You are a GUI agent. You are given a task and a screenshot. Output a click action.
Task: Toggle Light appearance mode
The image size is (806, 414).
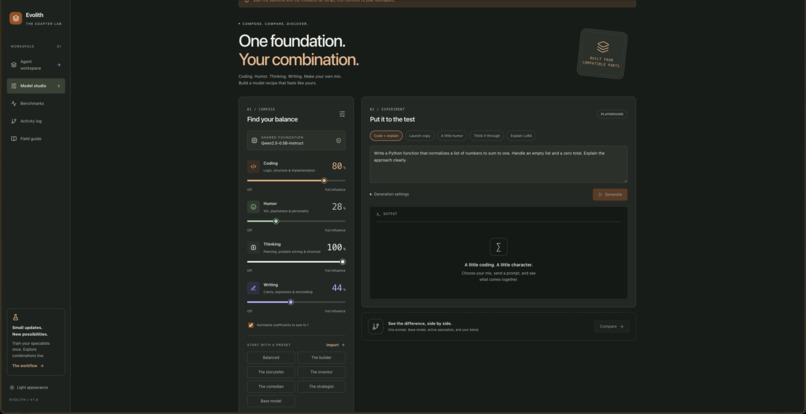click(x=29, y=387)
